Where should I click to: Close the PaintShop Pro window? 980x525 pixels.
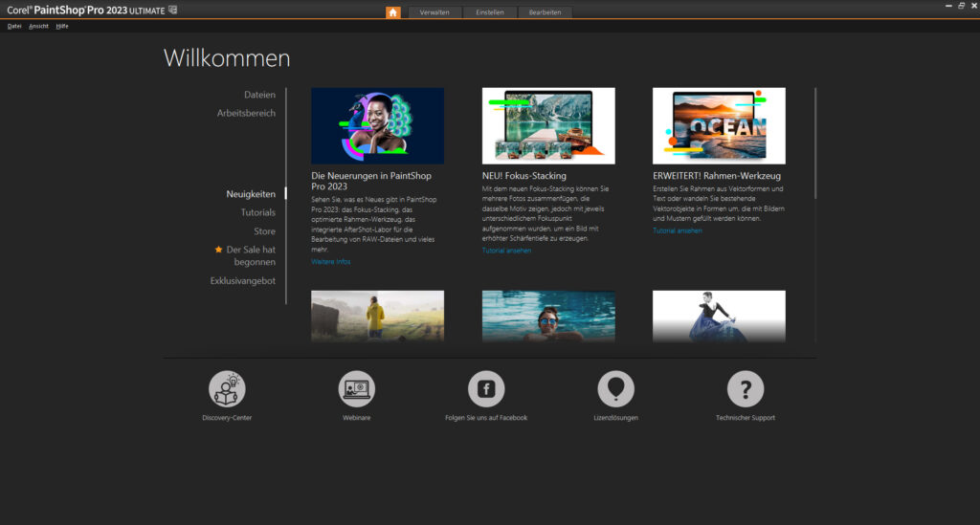pos(973,6)
